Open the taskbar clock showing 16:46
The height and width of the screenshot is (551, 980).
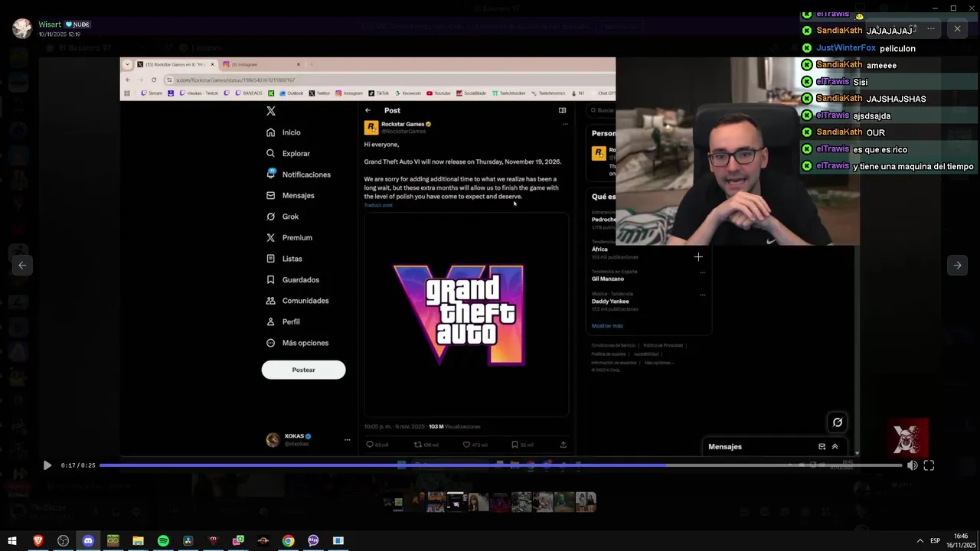[x=961, y=540]
